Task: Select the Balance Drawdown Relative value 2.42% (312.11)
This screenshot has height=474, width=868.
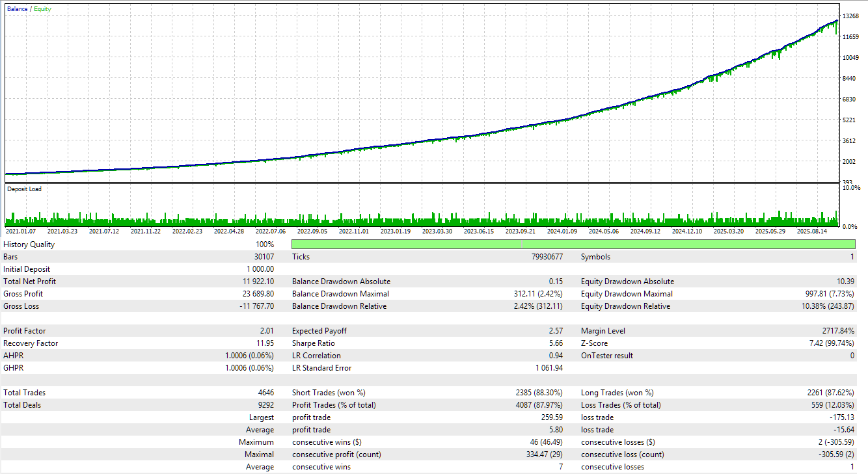Action: (539, 306)
